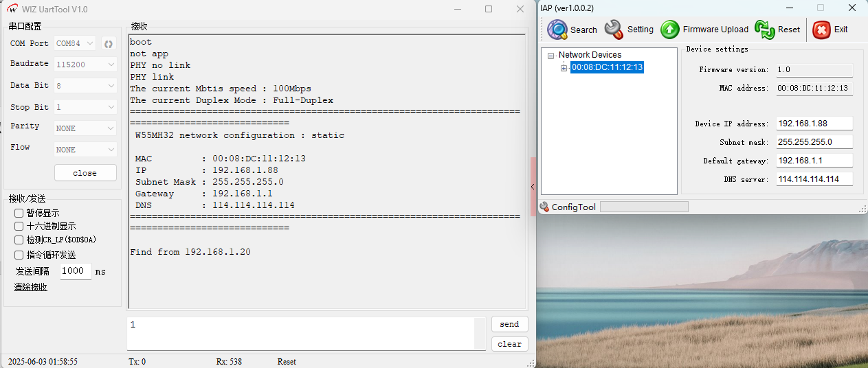Open the Parity NONE dropdown
Image resolution: width=868 pixels, height=368 pixels.
pyautogui.click(x=85, y=128)
